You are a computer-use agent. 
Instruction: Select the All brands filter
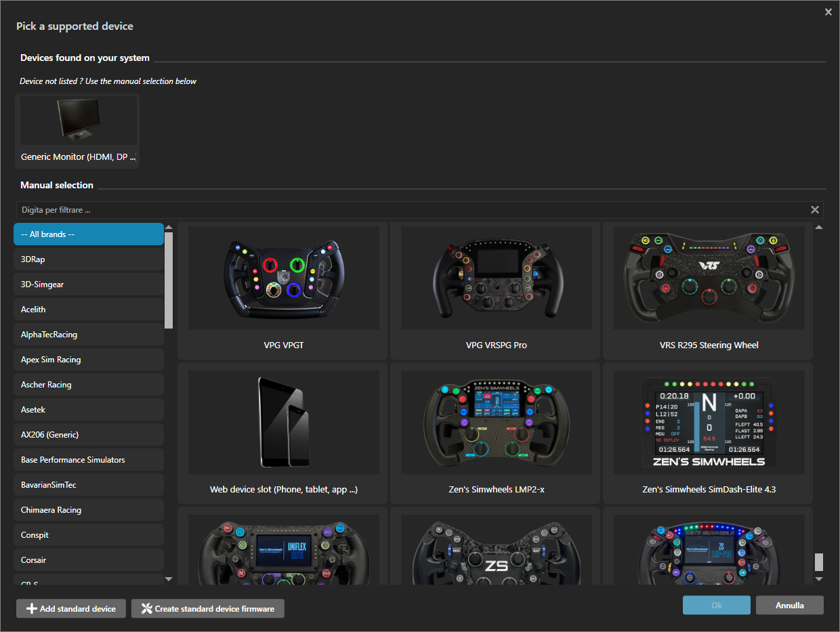pyautogui.click(x=89, y=234)
